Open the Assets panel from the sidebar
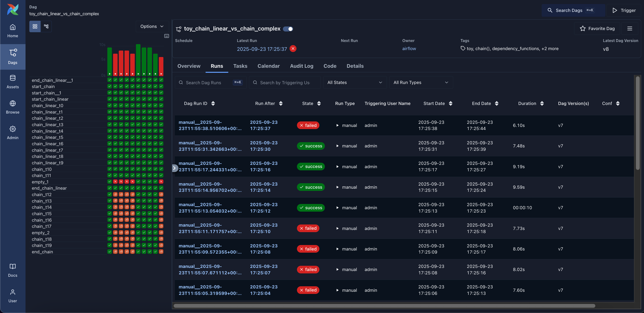This screenshot has height=313, width=644. (x=13, y=81)
